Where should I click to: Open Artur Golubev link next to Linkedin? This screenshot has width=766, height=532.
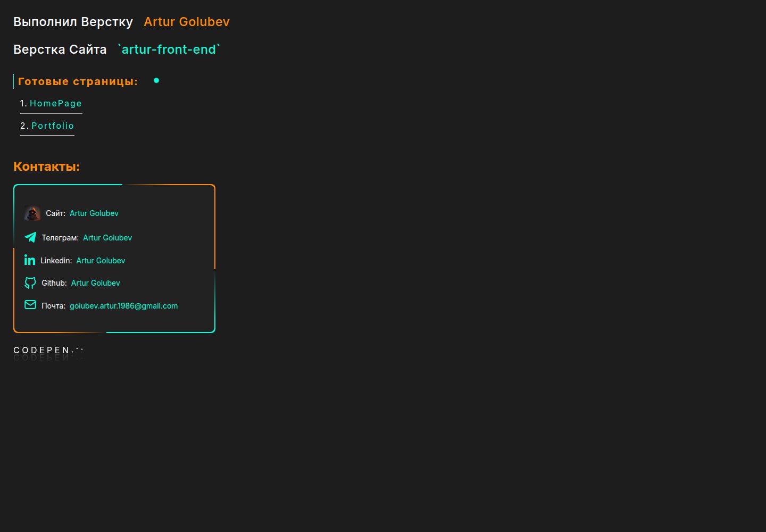pos(101,261)
